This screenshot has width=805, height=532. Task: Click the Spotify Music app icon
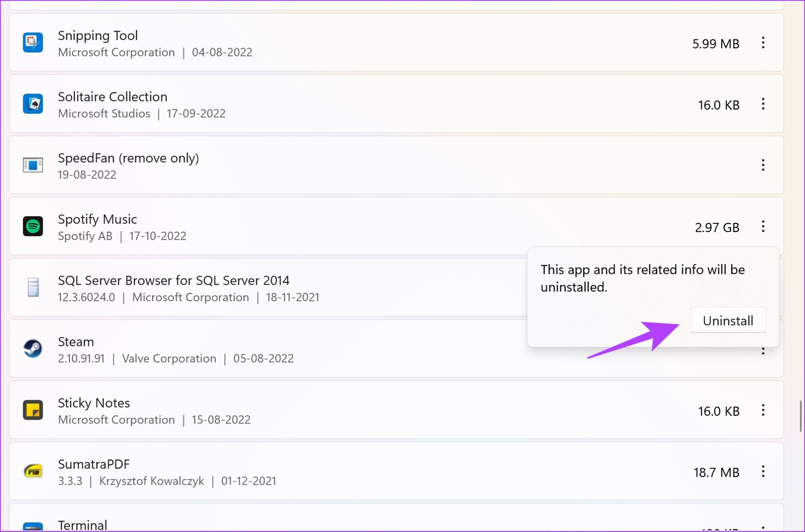click(x=33, y=226)
